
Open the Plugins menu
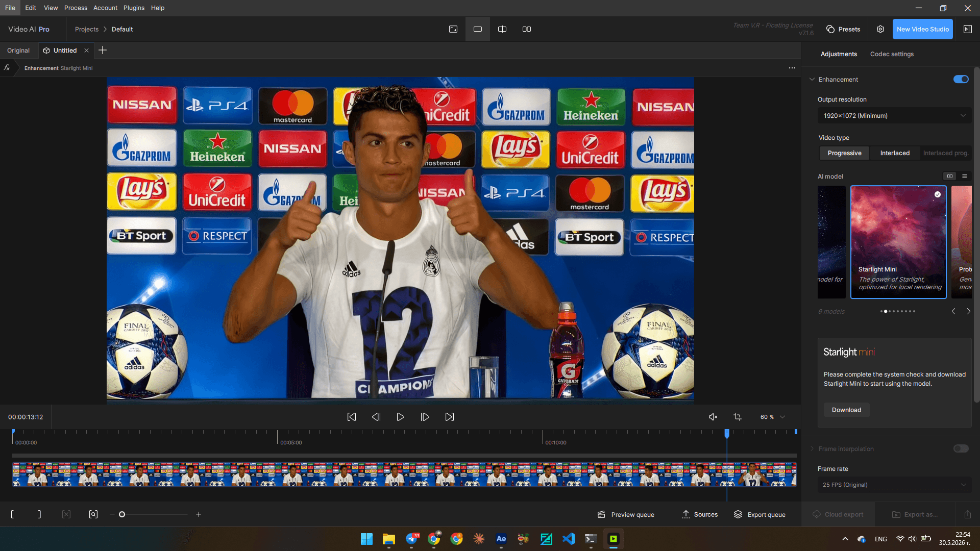click(x=134, y=8)
